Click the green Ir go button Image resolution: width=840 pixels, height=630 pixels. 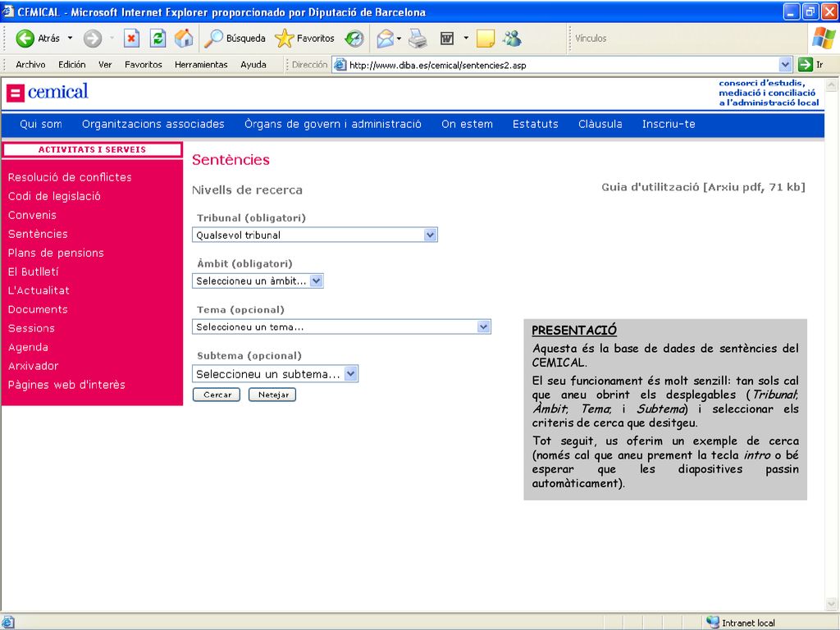(x=810, y=65)
